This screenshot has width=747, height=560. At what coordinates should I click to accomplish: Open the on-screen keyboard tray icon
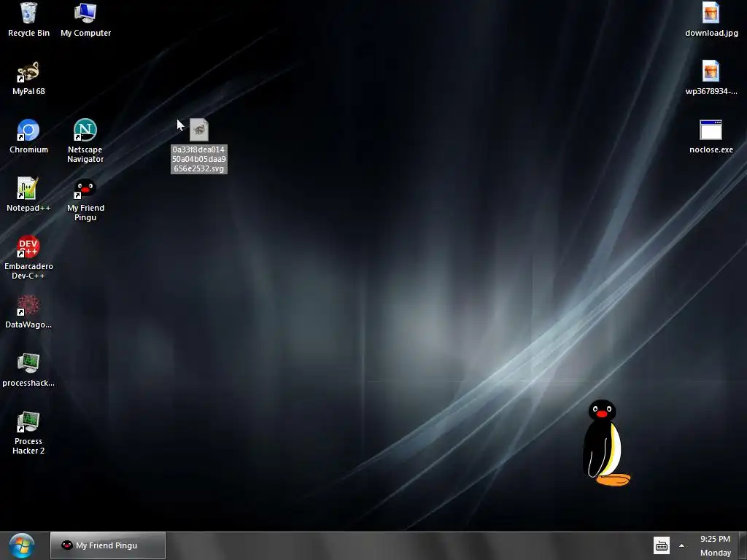(x=661, y=545)
